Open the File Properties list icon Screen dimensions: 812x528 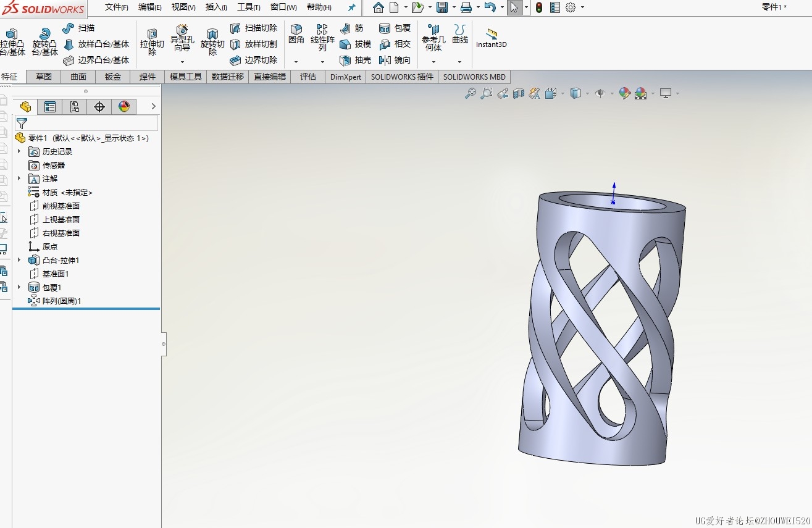(x=555, y=7)
